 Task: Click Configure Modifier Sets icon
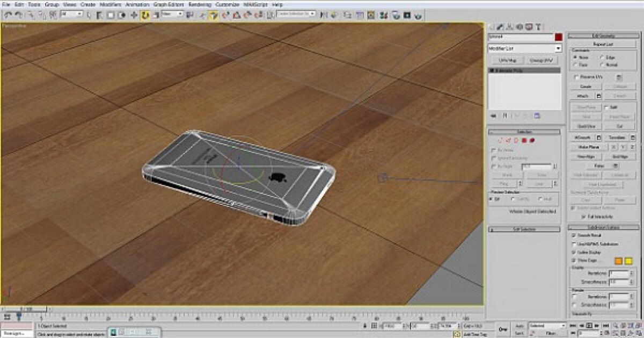pyautogui.click(x=537, y=116)
